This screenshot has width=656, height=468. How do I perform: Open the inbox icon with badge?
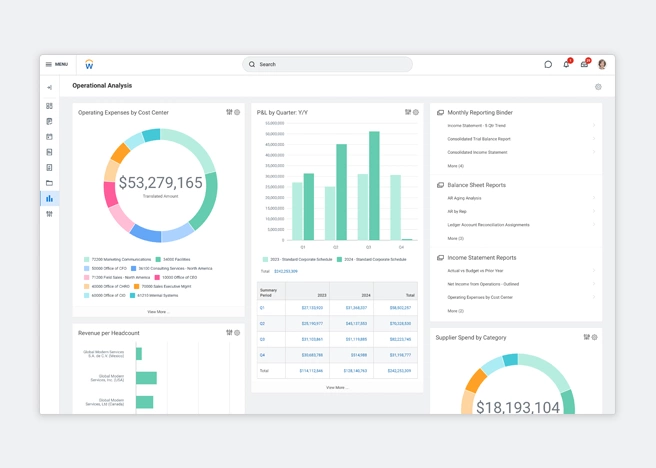(585, 64)
